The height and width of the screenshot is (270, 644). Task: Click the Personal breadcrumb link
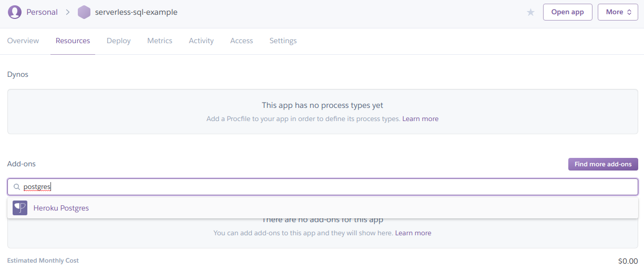tap(42, 12)
